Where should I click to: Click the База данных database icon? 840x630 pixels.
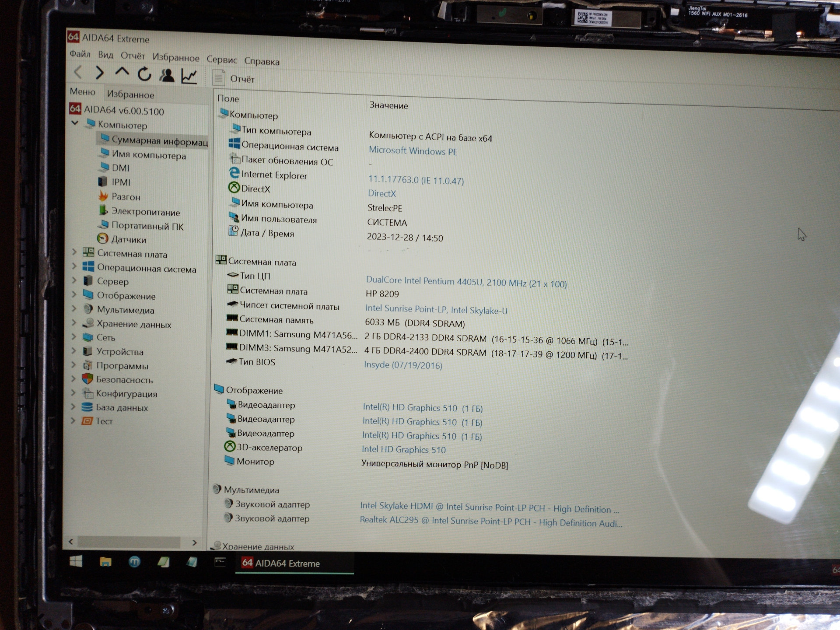[x=87, y=407]
